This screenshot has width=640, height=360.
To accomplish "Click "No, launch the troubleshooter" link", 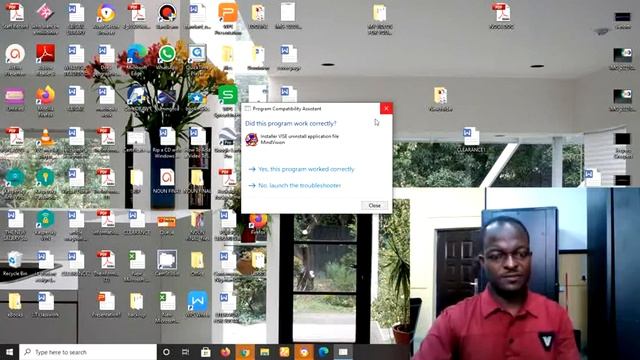I will pos(300,185).
